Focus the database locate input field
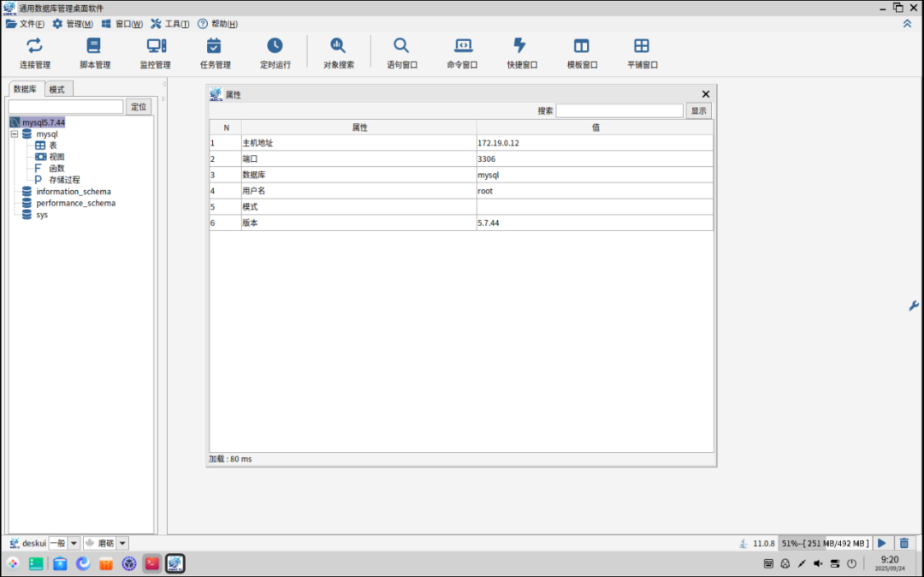This screenshot has height=577, width=924. 66,107
